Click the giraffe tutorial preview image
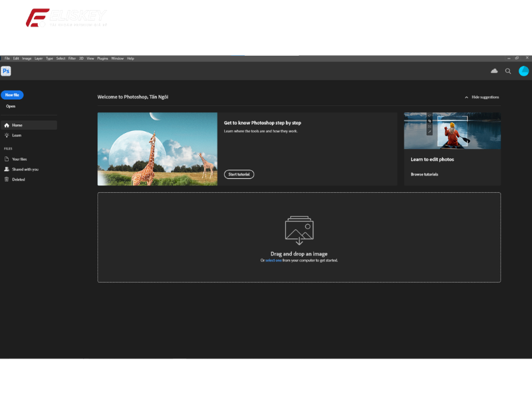The image size is (532, 399). pyautogui.click(x=157, y=148)
